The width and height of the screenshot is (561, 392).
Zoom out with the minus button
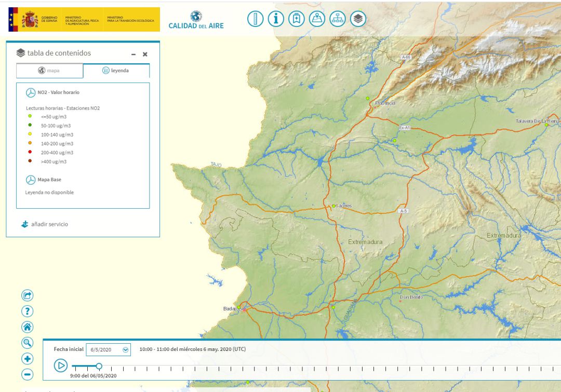(x=27, y=374)
